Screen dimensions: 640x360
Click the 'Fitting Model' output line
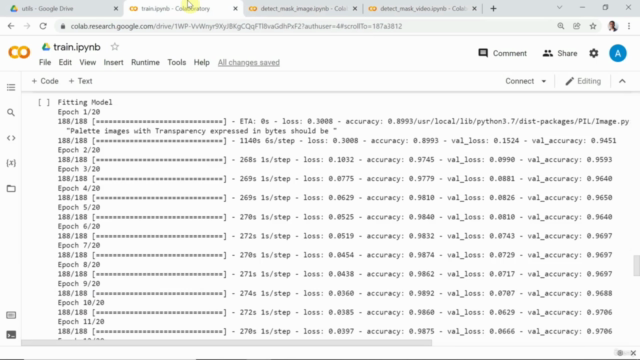click(85, 102)
